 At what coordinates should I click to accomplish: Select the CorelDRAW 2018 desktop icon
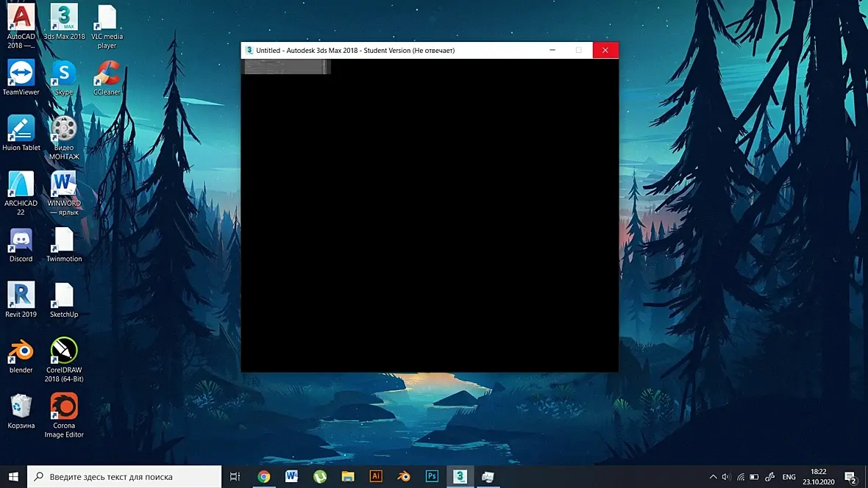[64, 359]
